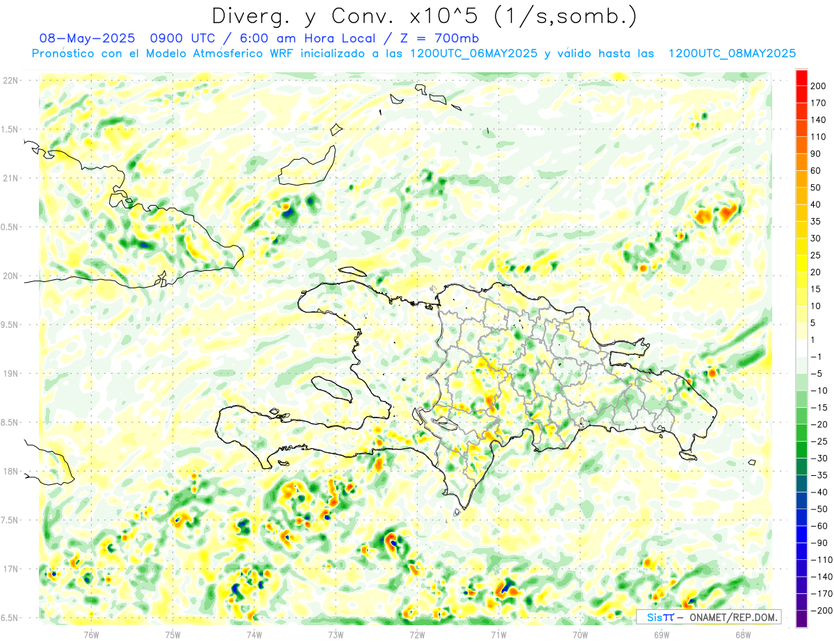Click the "69W" longitude label
This screenshot has height=644, width=834.
[662, 634]
